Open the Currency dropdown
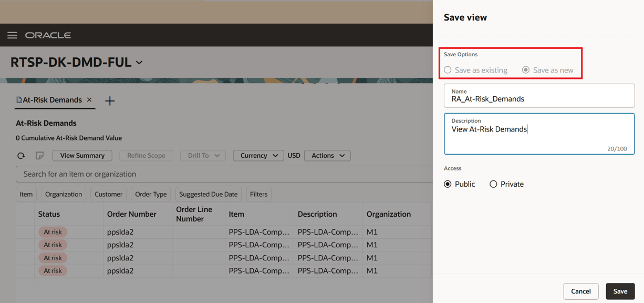Screen dimensions: 644x303 click(x=258, y=156)
